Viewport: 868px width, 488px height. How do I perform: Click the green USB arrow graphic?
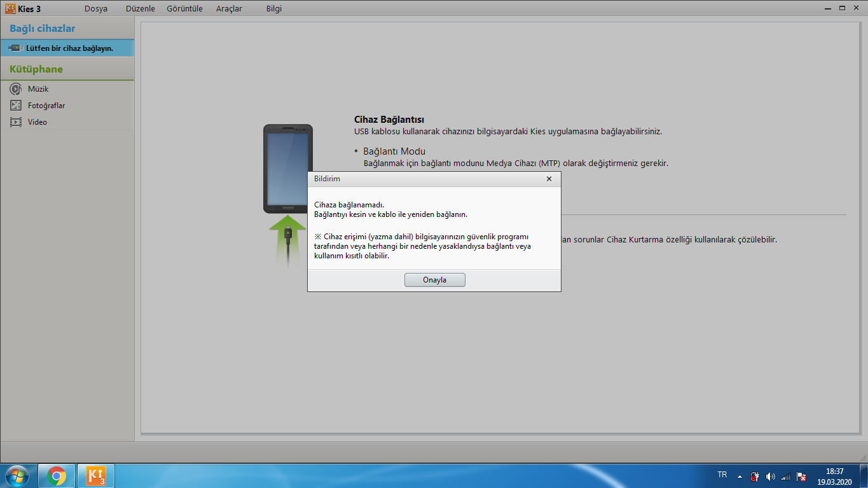pyautogui.click(x=288, y=241)
